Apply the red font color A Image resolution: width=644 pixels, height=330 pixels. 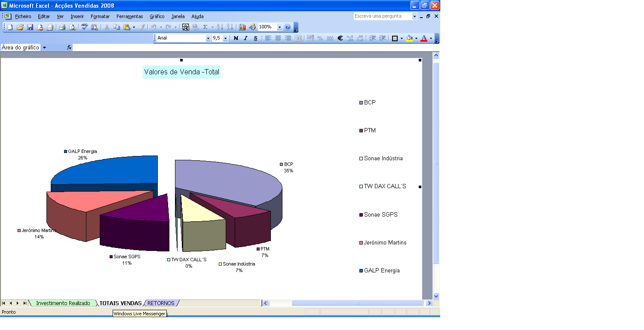tap(424, 38)
